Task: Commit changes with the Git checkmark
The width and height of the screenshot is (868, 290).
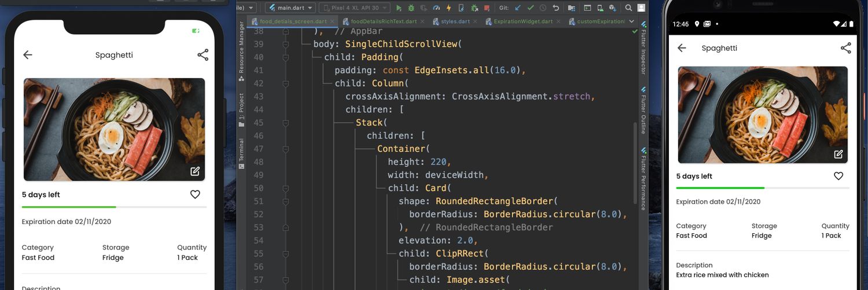Action: [531, 8]
